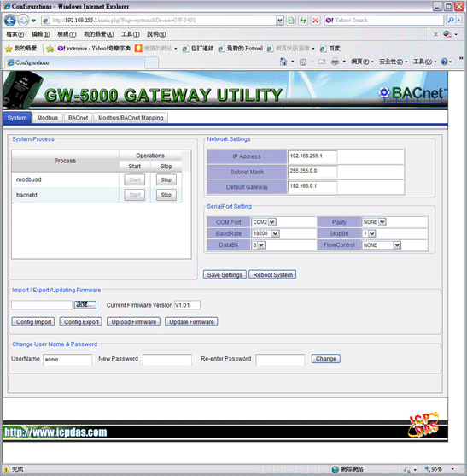
Task: Click the browser Back arrow button
Action: pos(10,21)
